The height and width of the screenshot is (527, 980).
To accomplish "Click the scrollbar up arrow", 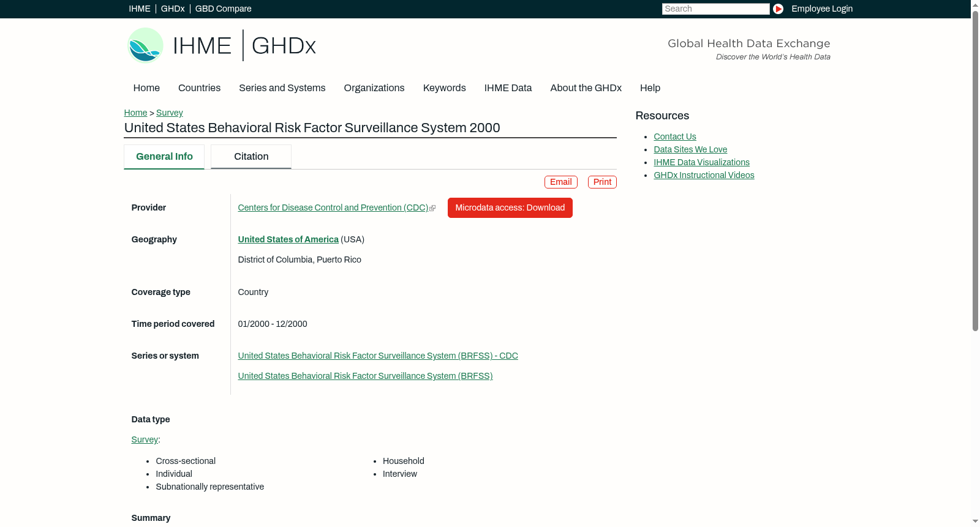I will coord(975,4).
